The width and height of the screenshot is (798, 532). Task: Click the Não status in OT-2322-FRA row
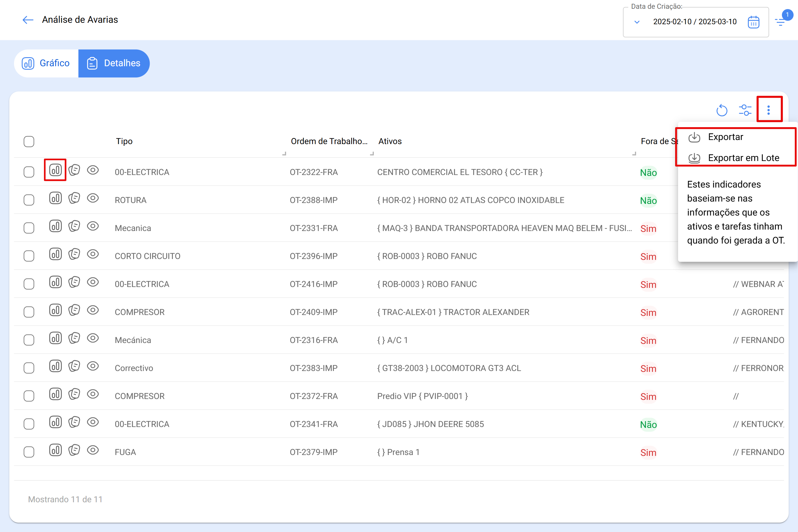coord(648,173)
